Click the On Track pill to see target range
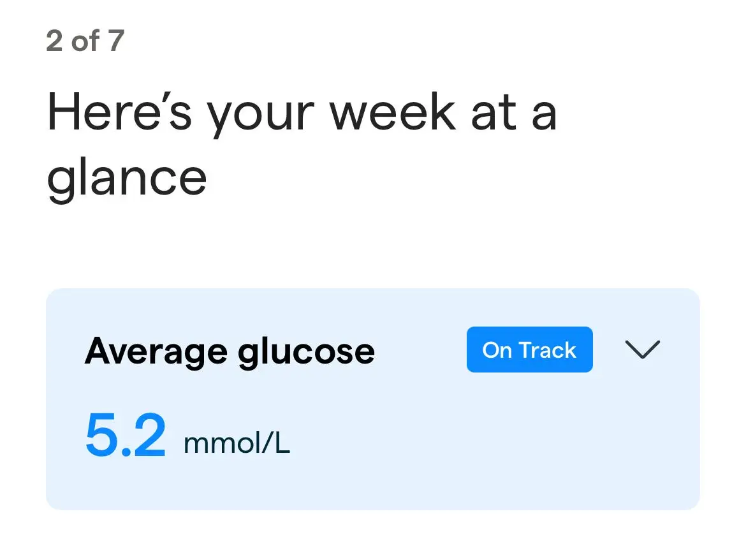The width and height of the screenshot is (746, 560). (529, 350)
